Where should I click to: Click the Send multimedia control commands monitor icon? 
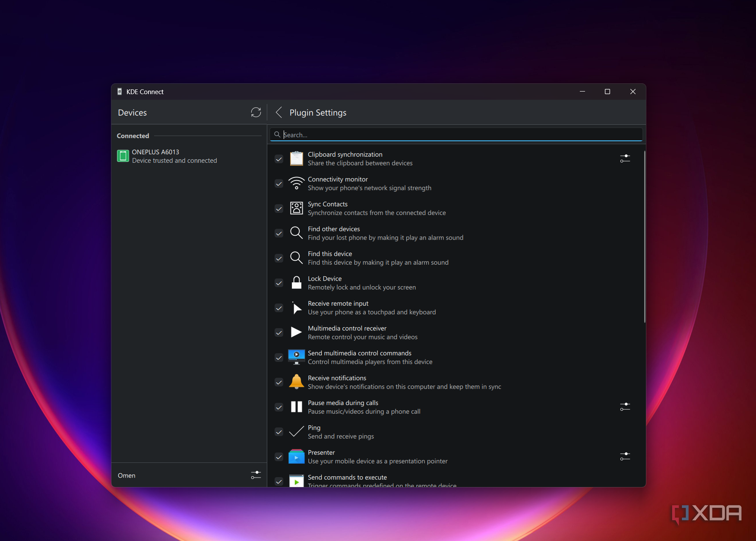point(296,357)
